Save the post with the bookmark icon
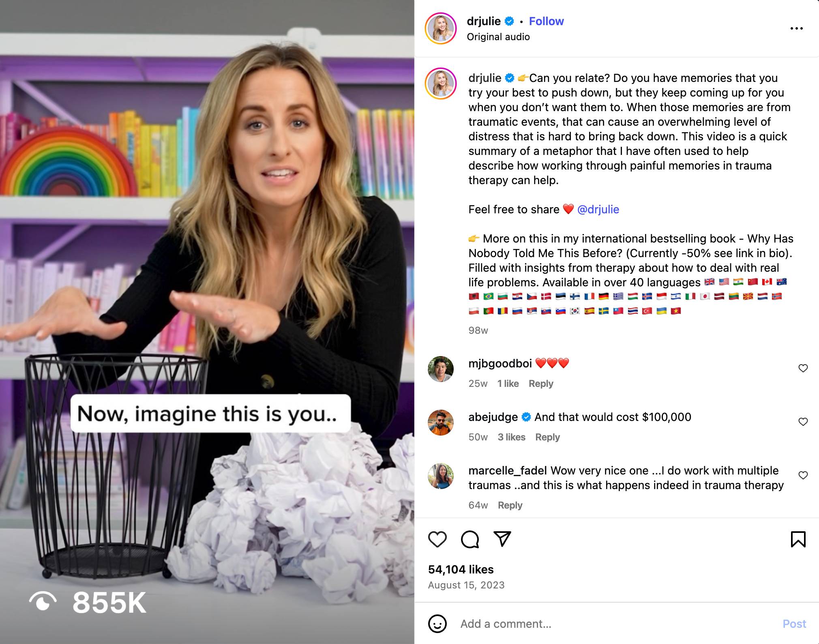 click(798, 539)
